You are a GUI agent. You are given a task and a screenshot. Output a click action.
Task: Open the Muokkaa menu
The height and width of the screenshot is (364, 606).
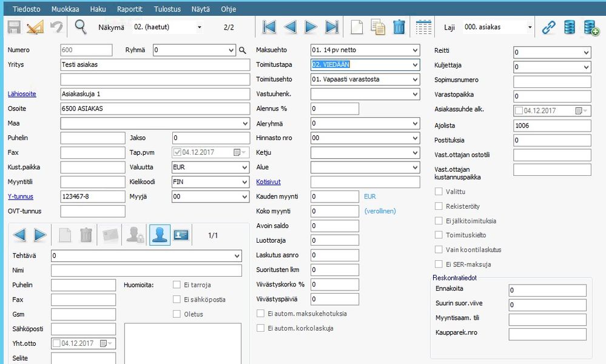pos(65,9)
